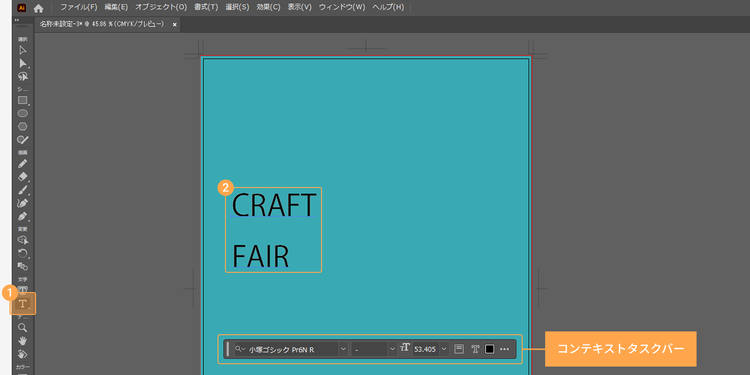This screenshot has width=750, height=375.
Task: Click the outline text T icon
Action: [x=475, y=349]
